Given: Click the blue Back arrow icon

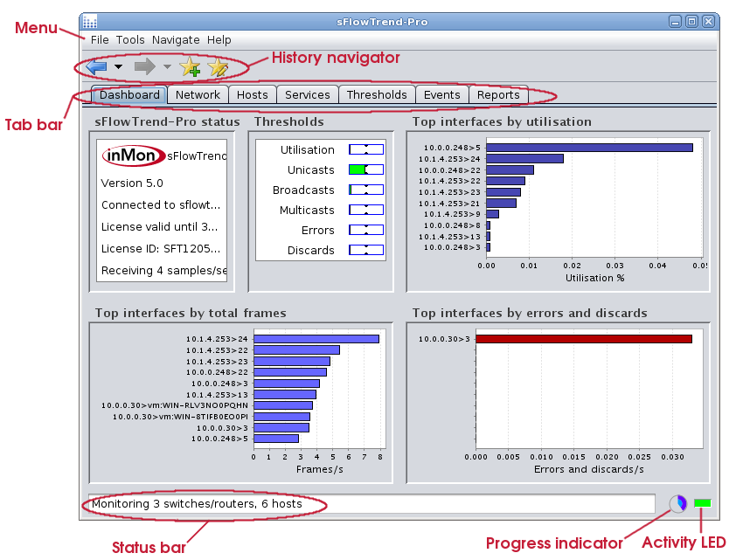Looking at the screenshot, I should tap(96, 66).
